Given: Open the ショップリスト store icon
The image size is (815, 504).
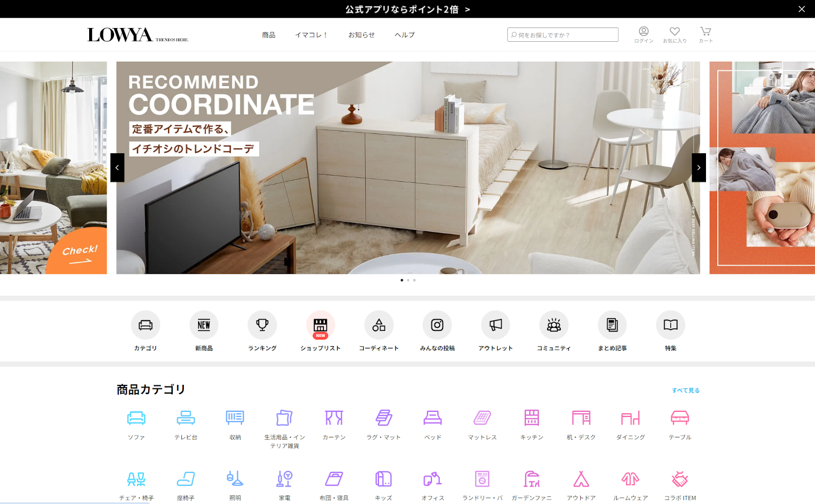Looking at the screenshot, I should click(x=320, y=325).
